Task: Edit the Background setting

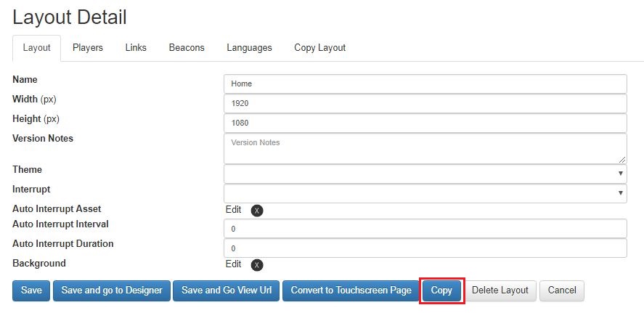Action: click(233, 264)
